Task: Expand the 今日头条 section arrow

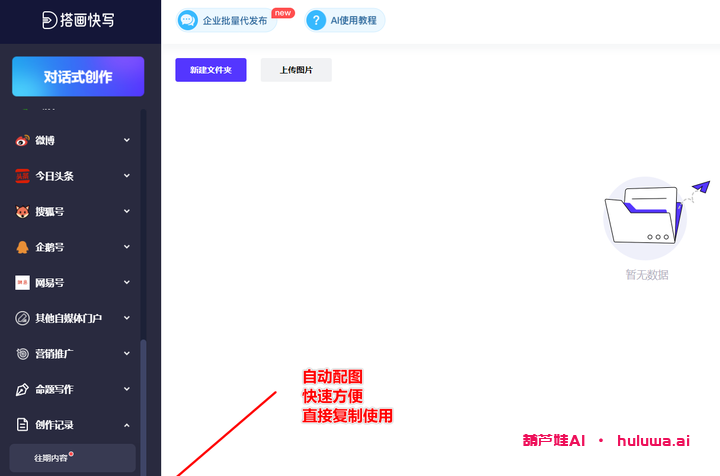Action: [x=127, y=176]
